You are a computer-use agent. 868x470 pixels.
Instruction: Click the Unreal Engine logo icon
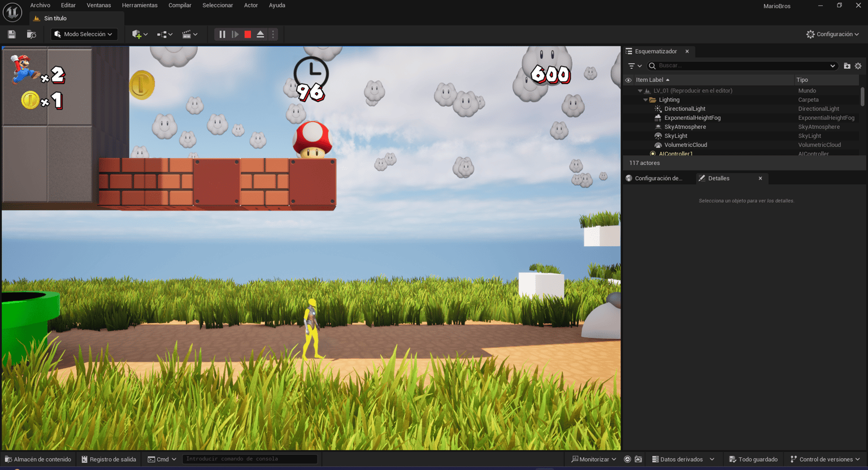pos(12,11)
